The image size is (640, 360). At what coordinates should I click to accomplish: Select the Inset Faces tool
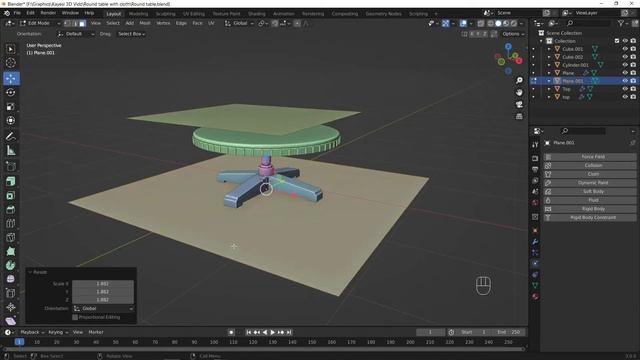[11, 196]
